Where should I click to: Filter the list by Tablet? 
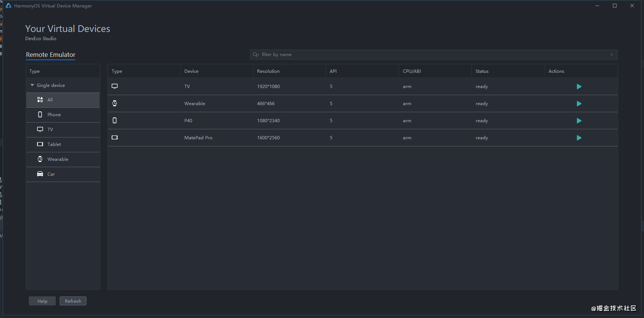(x=63, y=145)
